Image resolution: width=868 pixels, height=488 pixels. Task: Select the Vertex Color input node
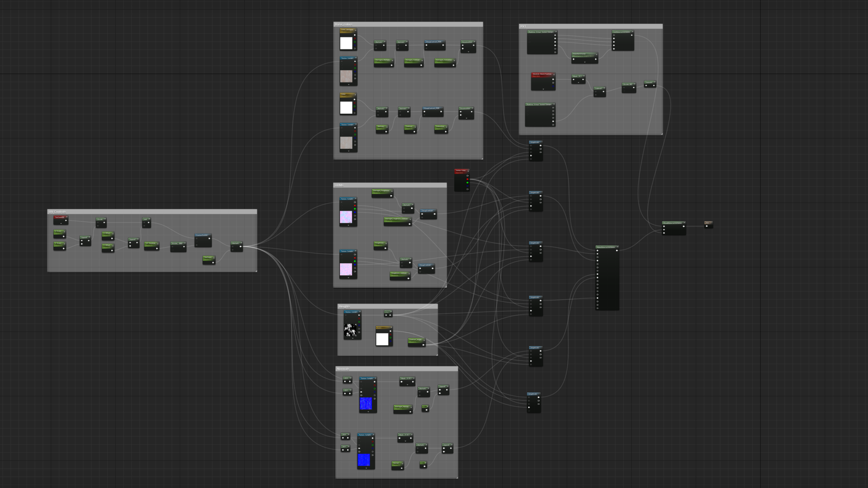pyautogui.click(x=460, y=171)
